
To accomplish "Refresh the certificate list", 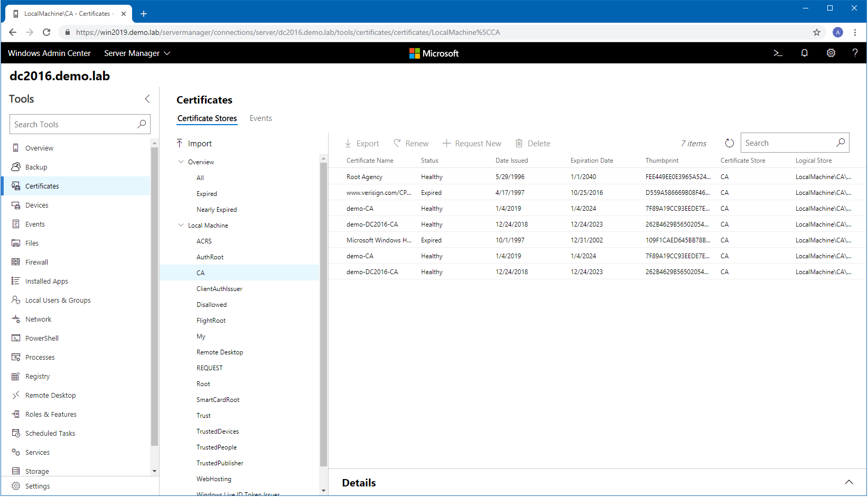I will (729, 143).
